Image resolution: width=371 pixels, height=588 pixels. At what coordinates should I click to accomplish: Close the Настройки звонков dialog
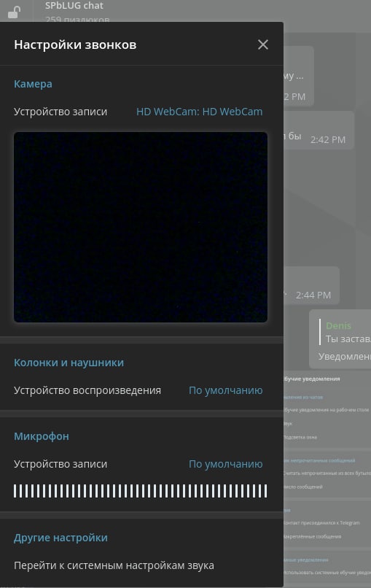(x=263, y=45)
